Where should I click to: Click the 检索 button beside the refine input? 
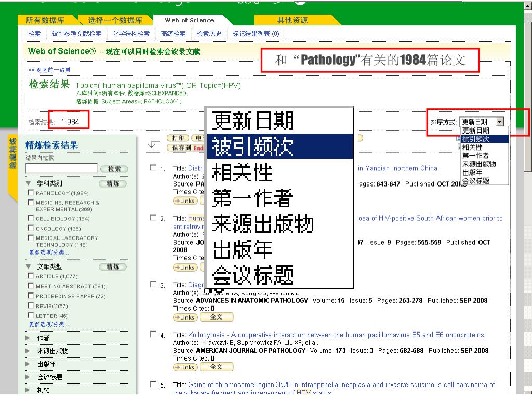click(114, 169)
